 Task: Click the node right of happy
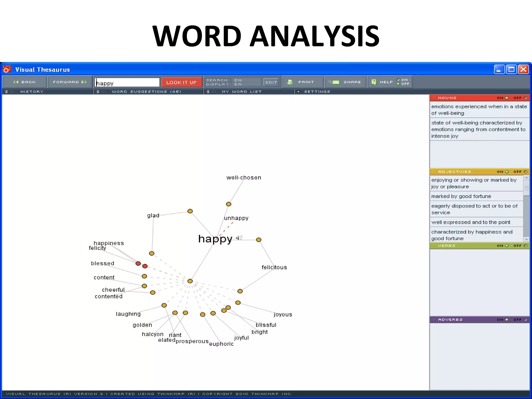pos(259,240)
